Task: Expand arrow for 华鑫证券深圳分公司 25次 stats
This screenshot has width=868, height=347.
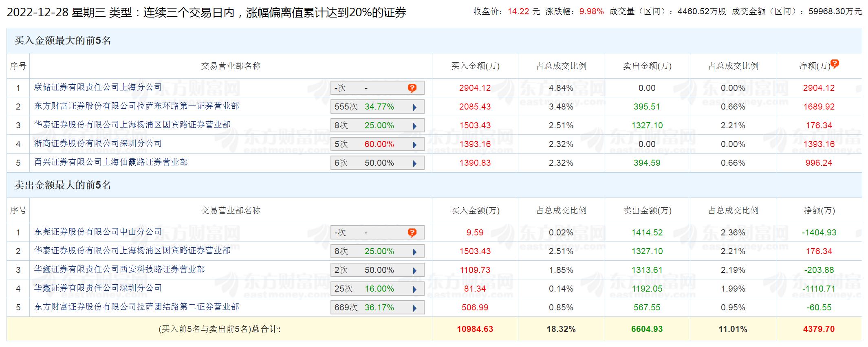Action: (414, 289)
